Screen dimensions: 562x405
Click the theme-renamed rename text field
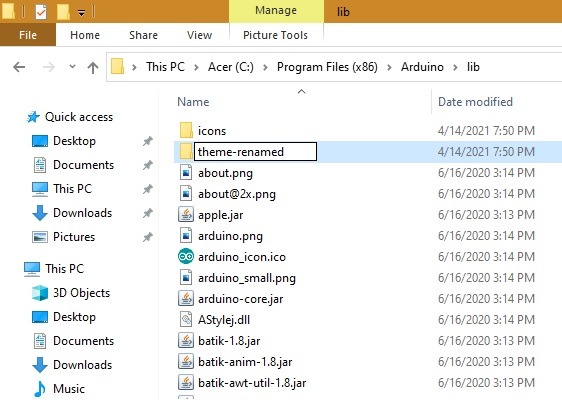(255, 152)
